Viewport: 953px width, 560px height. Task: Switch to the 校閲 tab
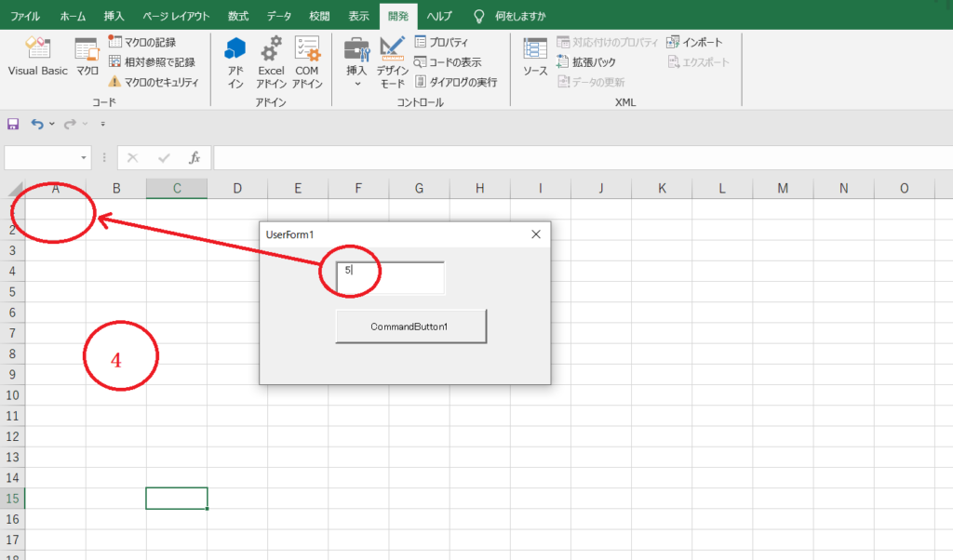click(x=319, y=16)
